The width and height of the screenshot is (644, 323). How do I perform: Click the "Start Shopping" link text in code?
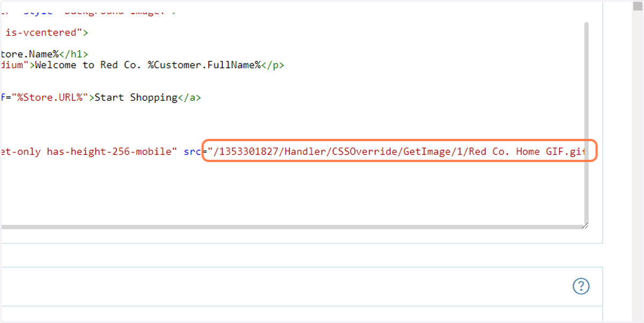pos(136,97)
